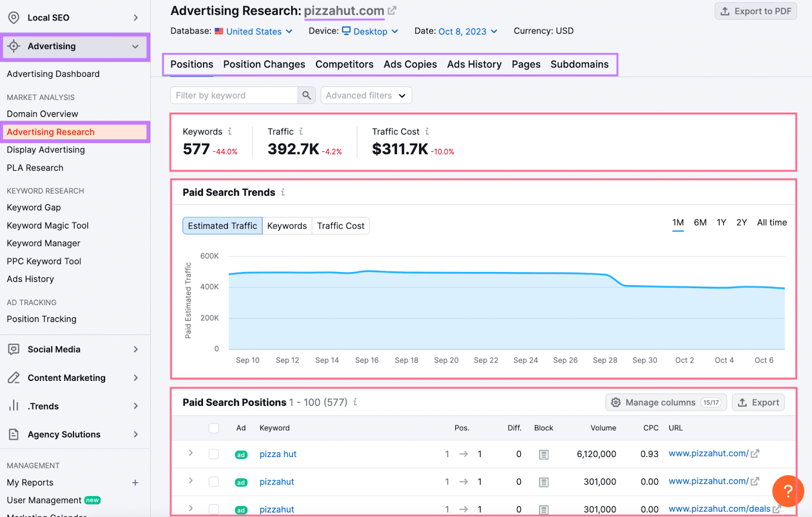Check the checkbox in row with www.pizzahut.com/ 301,000
812x517 pixels.
pyautogui.click(x=214, y=481)
